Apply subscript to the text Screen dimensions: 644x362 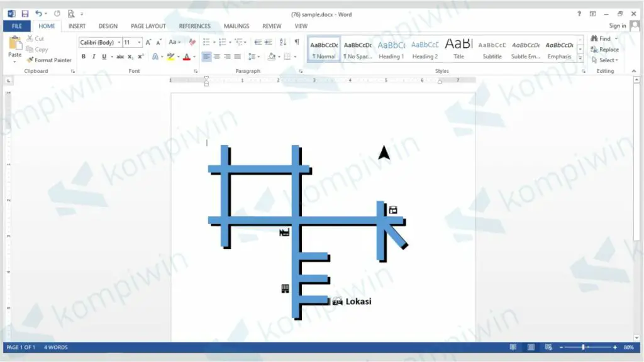click(x=130, y=56)
